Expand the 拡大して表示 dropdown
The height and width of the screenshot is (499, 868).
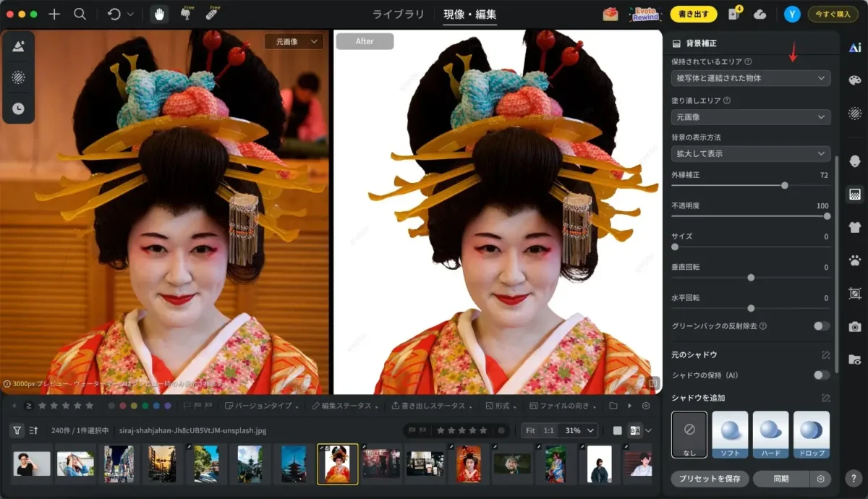tap(750, 153)
